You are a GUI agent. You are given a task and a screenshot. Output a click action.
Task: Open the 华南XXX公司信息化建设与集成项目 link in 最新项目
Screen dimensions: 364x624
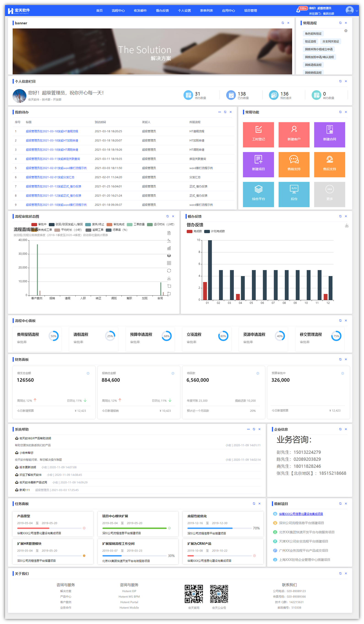tap(301, 514)
